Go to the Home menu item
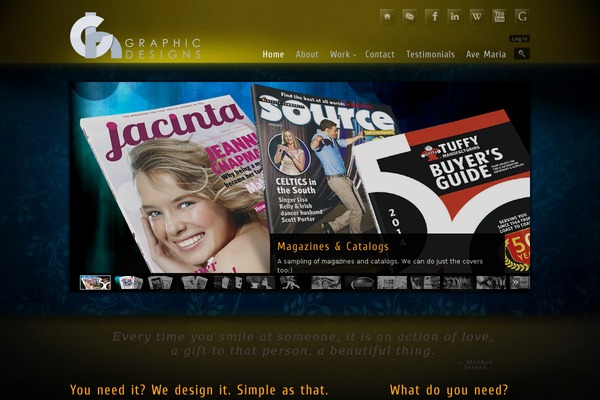 coord(273,54)
